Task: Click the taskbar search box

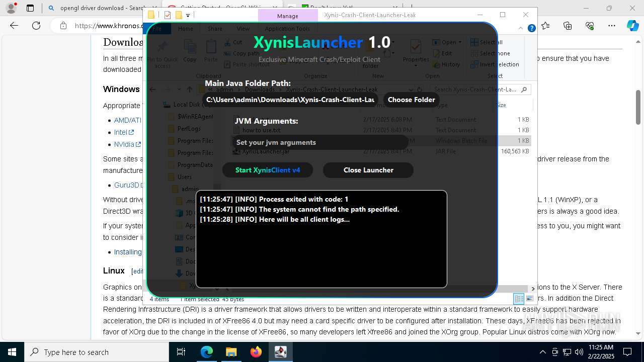Action: tap(97, 352)
